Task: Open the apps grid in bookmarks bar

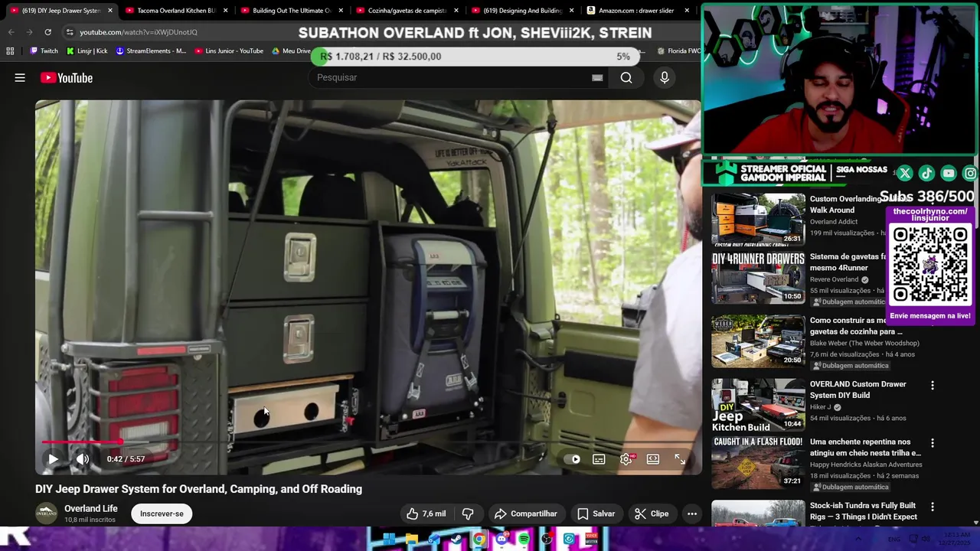Action: (x=10, y=51)
